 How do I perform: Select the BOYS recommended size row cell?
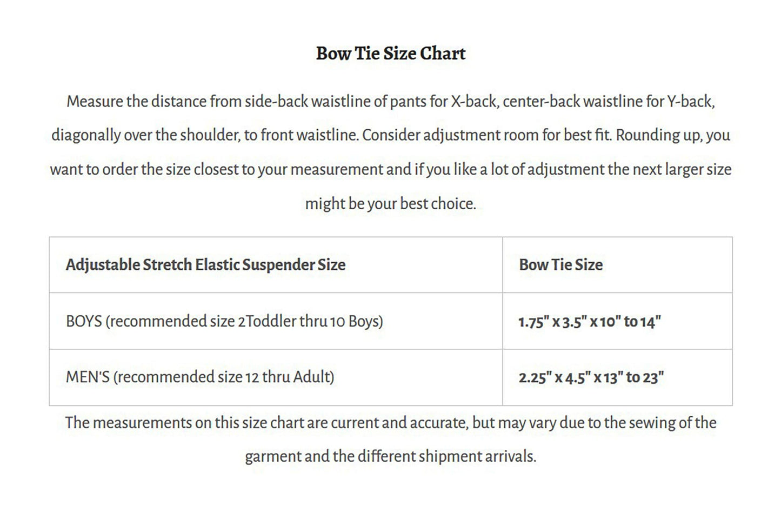pos(224,321)
